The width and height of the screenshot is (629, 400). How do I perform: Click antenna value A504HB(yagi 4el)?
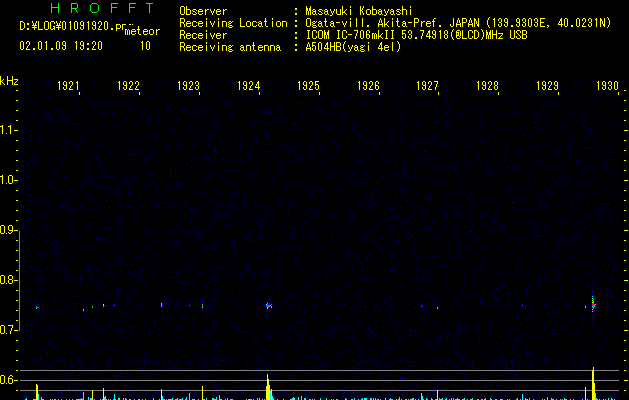(x=353, y=47)
